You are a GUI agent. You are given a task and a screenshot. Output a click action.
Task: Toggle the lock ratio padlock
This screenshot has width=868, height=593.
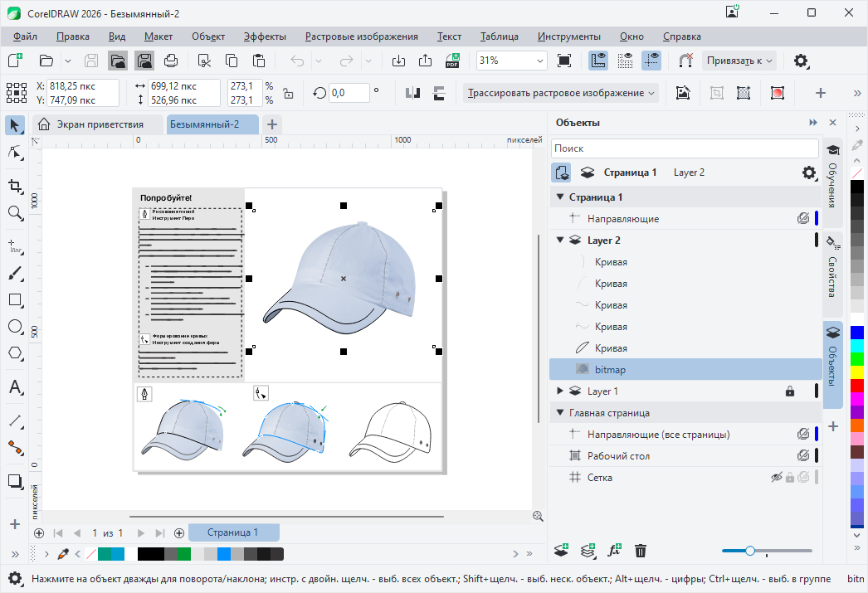pyautogui.click(x=289, y=93)
